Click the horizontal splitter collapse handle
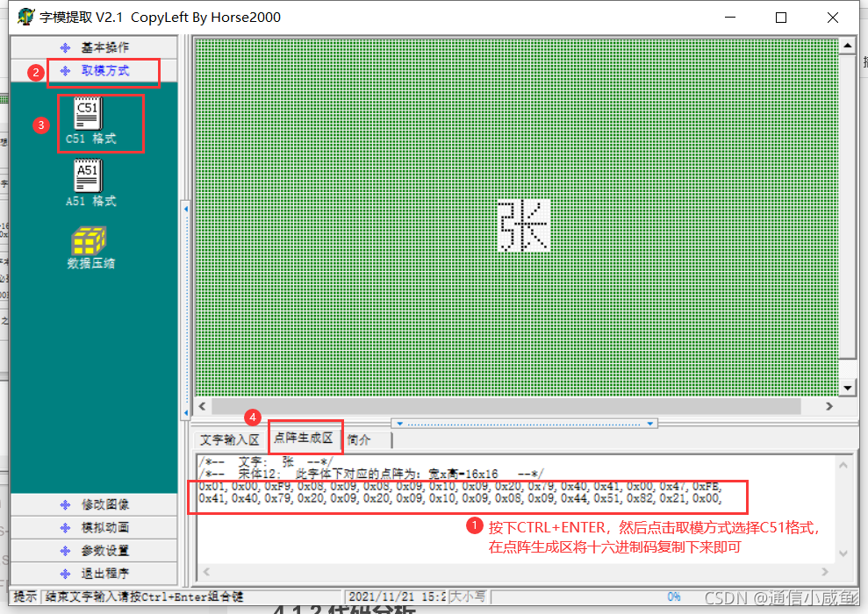Viewport: 868px width, 614px height. click(524, 424)
